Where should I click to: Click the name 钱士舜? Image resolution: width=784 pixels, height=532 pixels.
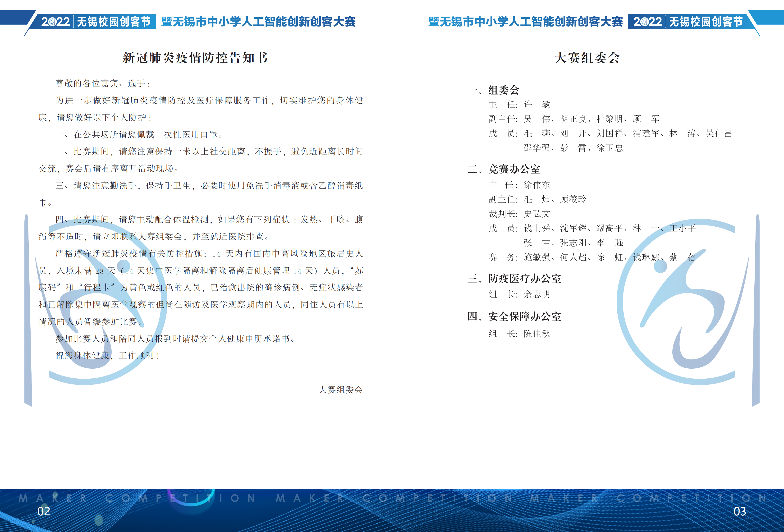coord(537,228)
